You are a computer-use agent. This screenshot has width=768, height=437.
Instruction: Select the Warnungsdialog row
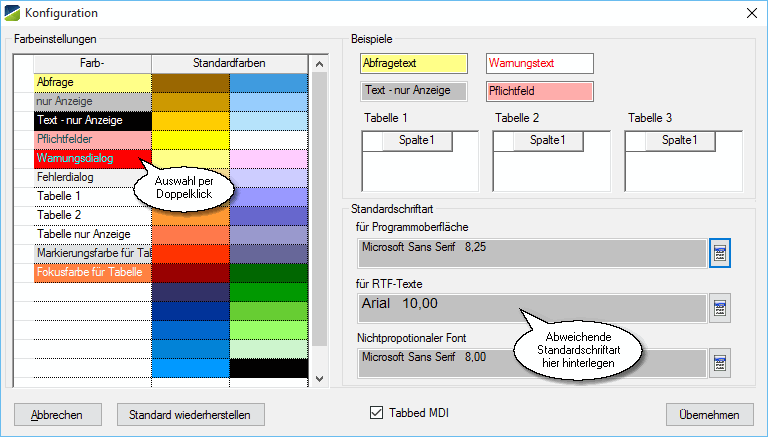(92, 158)
